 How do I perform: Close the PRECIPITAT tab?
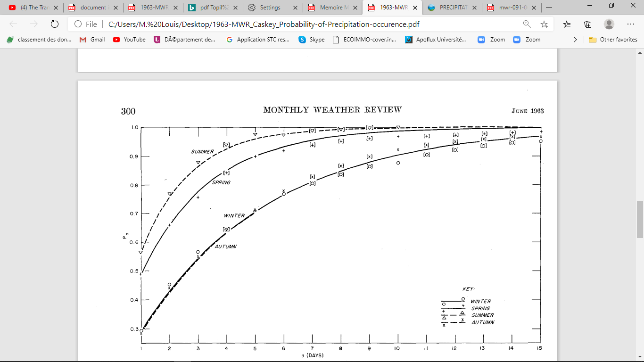pos(475,8)
